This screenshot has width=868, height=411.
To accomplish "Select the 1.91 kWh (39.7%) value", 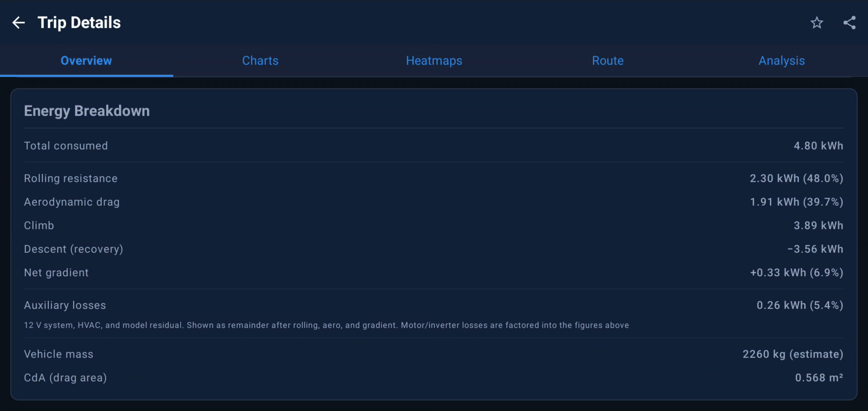I will click(x=797, y=202).
